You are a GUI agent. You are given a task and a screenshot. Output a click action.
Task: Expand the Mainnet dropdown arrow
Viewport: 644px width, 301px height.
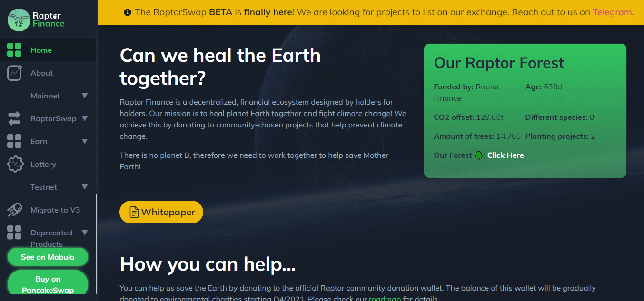(85, 96)
